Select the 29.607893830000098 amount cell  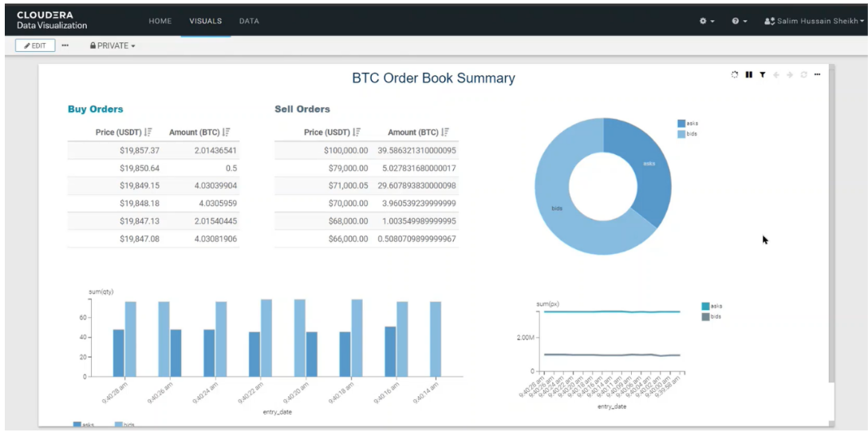pos(416,185)
